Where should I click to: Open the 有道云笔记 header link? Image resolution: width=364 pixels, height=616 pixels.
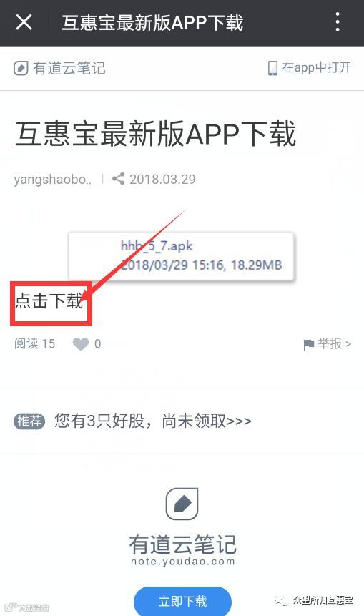point(59,68)
